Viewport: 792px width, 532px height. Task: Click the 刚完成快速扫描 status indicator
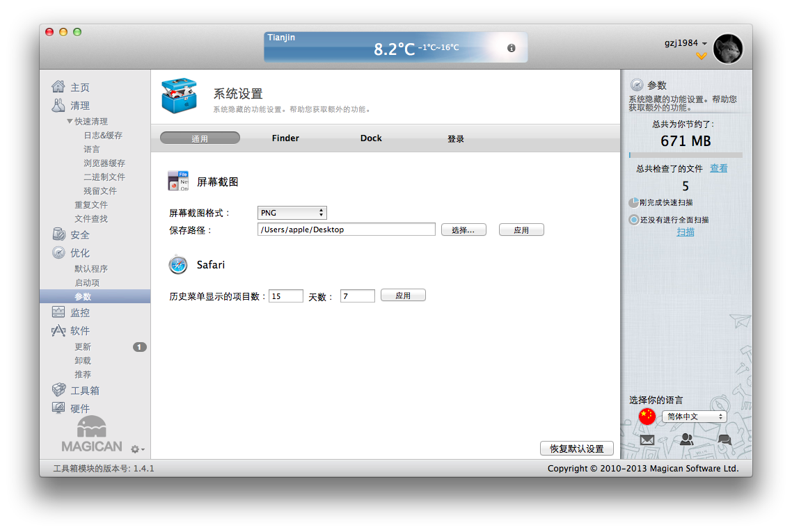[661, 202]
